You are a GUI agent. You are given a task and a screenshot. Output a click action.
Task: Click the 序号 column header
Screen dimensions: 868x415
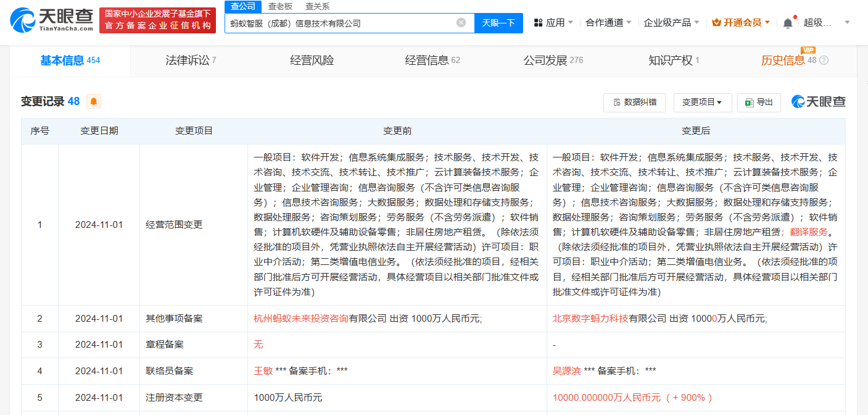click(x=40, y=131)
